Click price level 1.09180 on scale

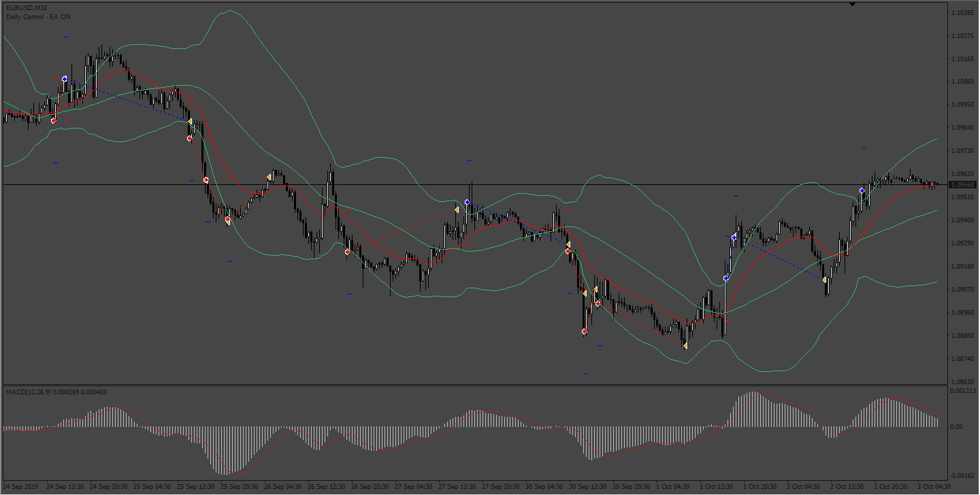point(963,267)
